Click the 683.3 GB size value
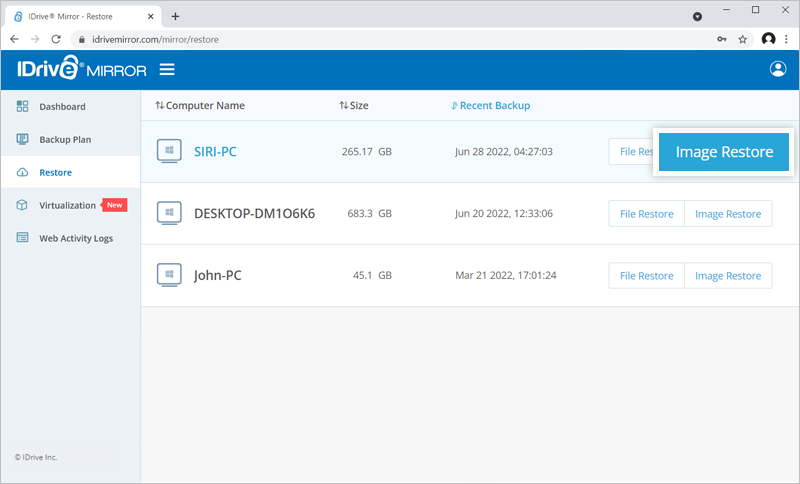This screenshot has height=484, width=800. pyautogui.click(x=369, y=213)
